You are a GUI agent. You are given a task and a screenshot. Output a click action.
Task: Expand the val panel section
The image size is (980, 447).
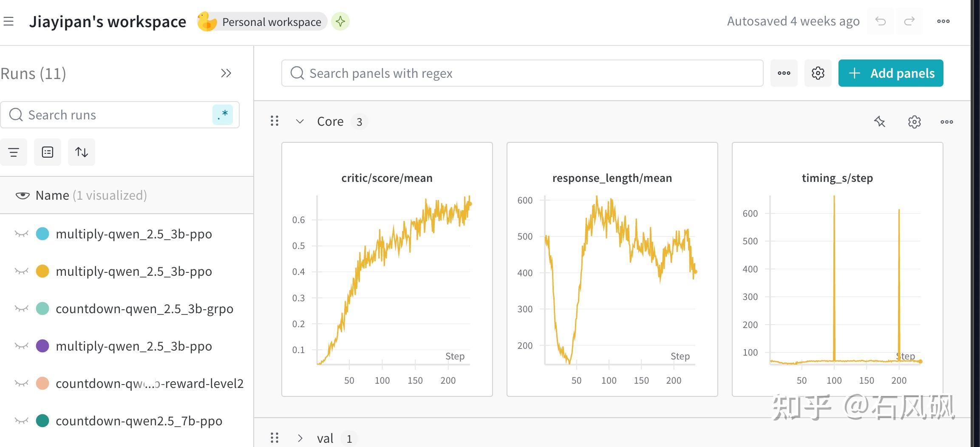pyautogui.click(x=300, y=438)
